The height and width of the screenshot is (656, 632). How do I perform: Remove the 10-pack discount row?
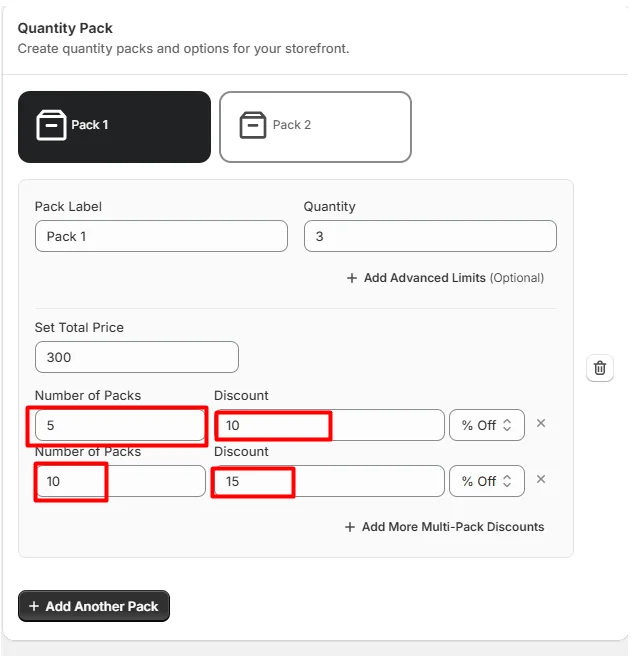tap(540, 479)
